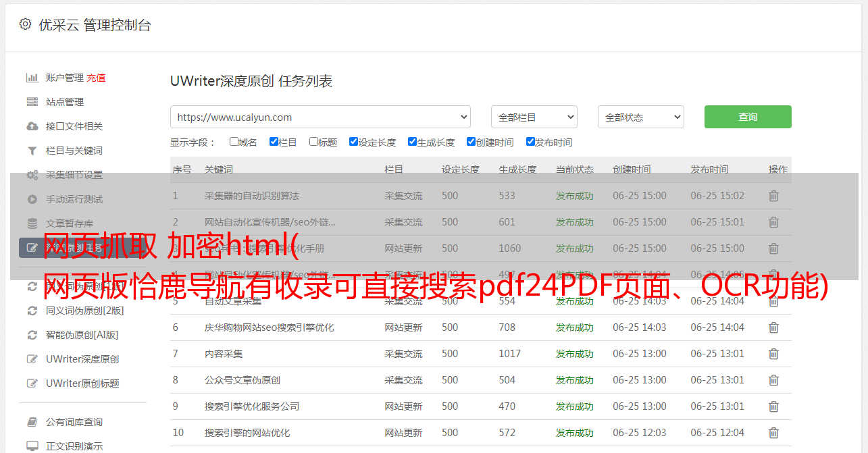Open UWriter原创标题 via its edit icon
This screenshot has width=868, height=453.
click(32, 383)
